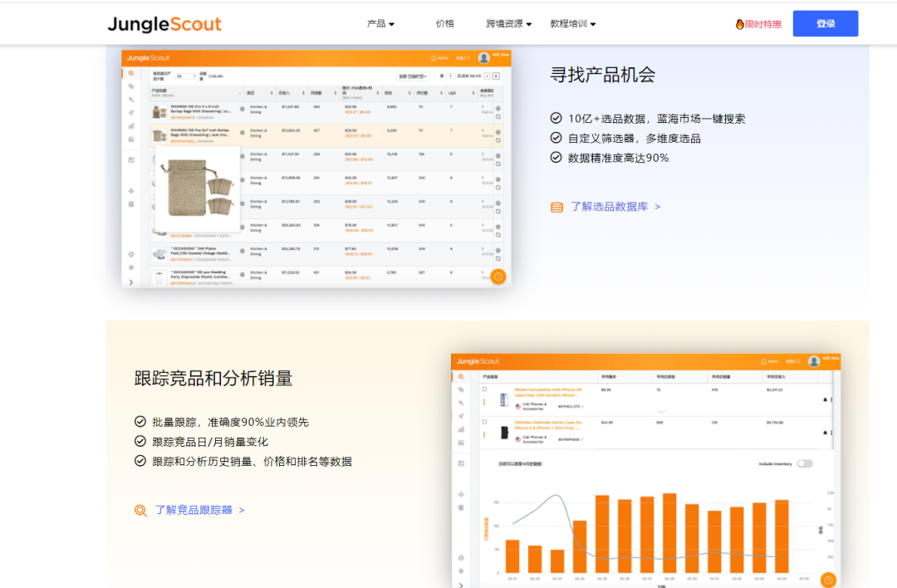Toggle the Include Inventory switch

point(805,464)
